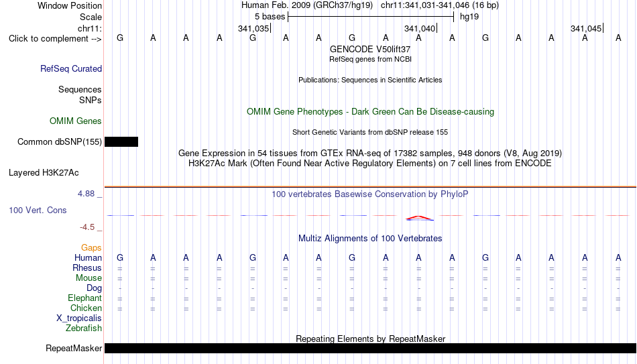Screen dimensions: 637x364
Task: Click the hg19 label beside scale bar
Action: (469, 17)
